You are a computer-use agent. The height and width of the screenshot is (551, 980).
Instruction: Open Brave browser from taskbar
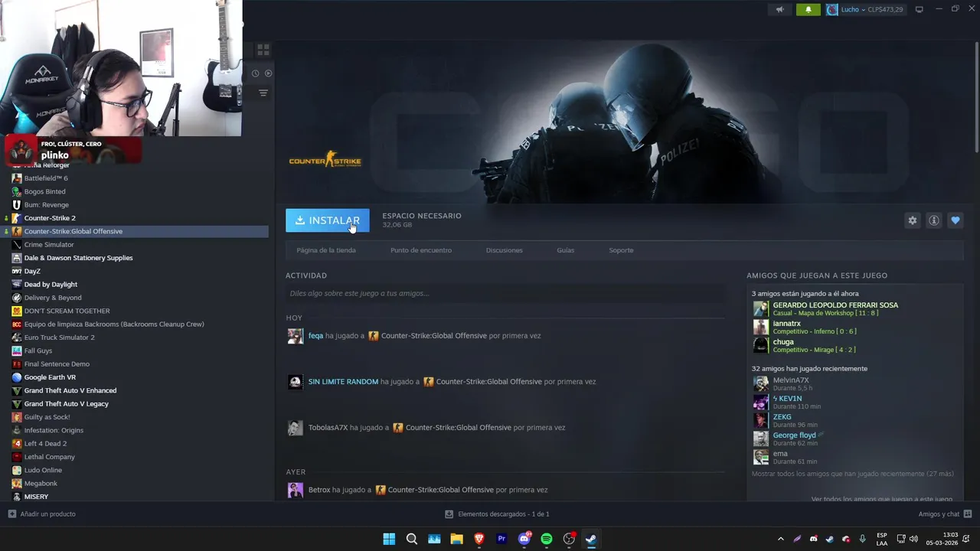[479, 539]
